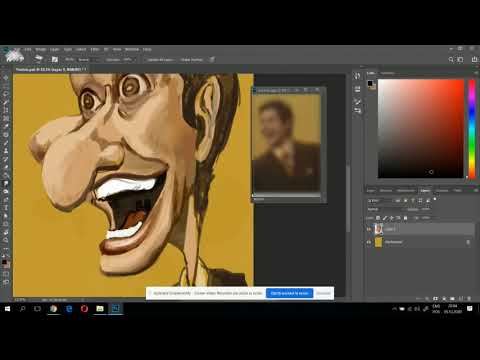This screenshot has height=360, width=480.
Task: Switch to the Paths tab
Action: click(x=457, y=191)
